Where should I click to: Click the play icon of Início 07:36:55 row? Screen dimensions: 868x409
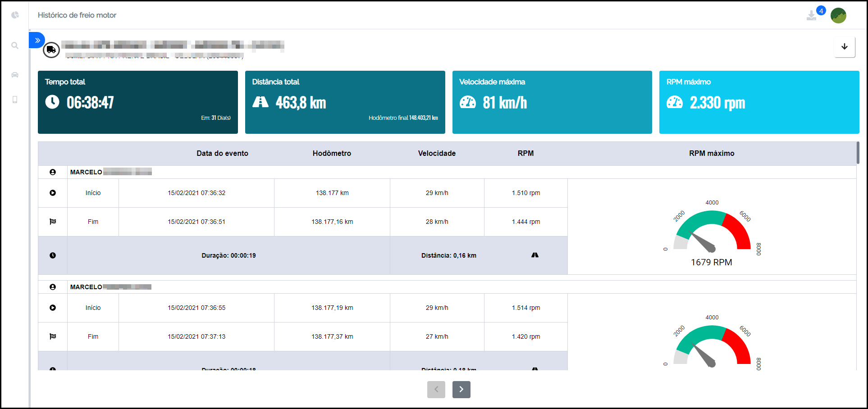click(x=53, y=308)
